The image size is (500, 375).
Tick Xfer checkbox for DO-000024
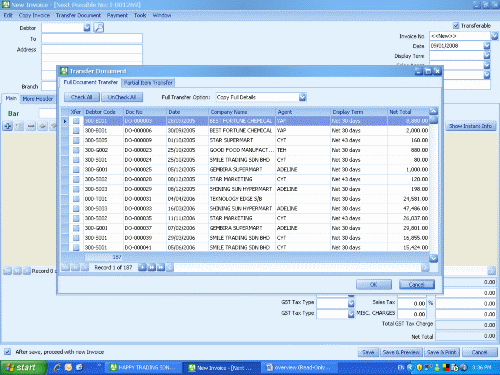(76, 160)
